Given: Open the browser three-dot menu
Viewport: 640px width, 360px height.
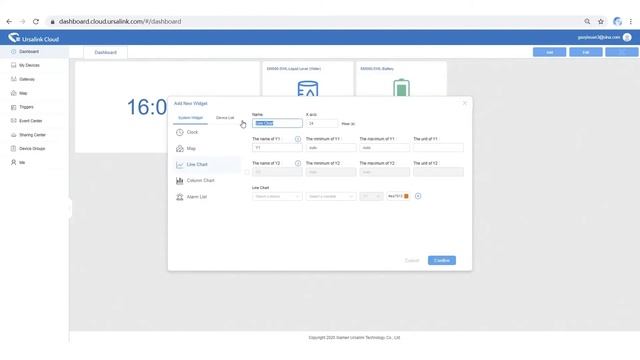Looking at the screenshot, I should [x=631, y=22].
